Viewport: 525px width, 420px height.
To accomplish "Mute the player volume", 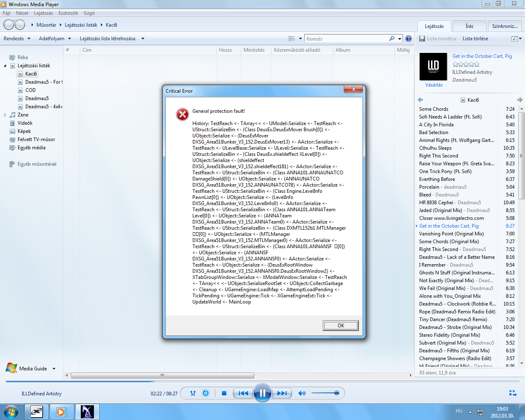I will pyautogui.click(x=302, y=393).
